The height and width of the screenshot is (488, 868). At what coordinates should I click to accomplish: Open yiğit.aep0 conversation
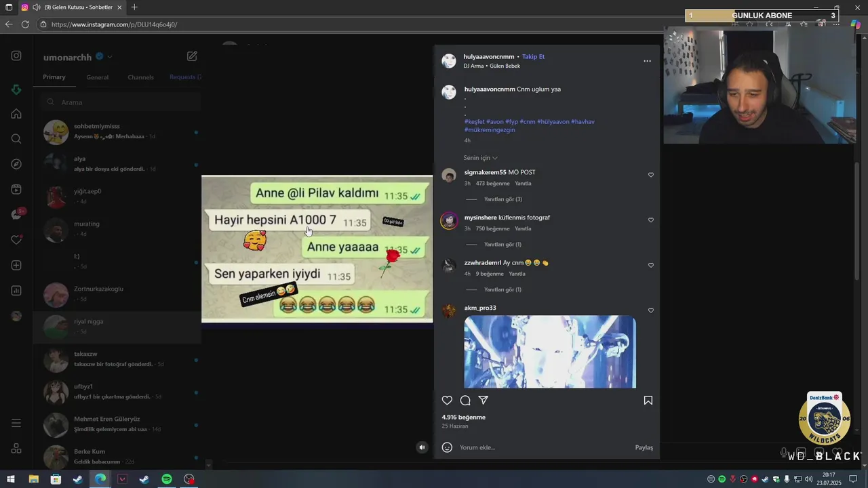coord(117,197)
